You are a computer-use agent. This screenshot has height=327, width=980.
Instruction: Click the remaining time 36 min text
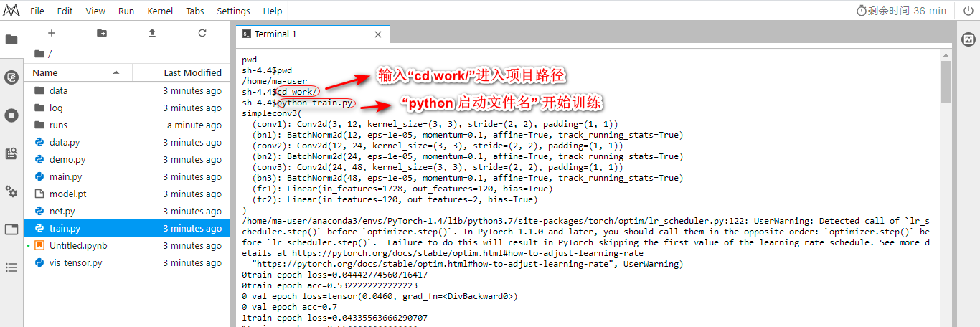point(907,11)
